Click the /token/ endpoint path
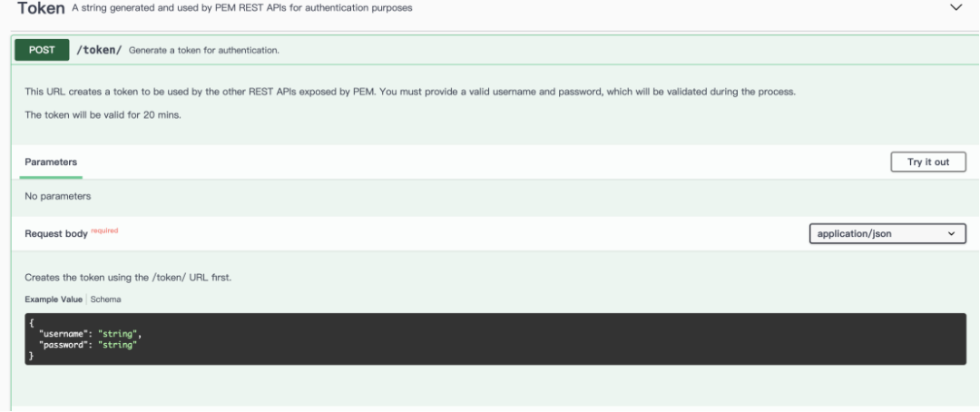Viewport: 980px width, 412px height. [99, 50]
